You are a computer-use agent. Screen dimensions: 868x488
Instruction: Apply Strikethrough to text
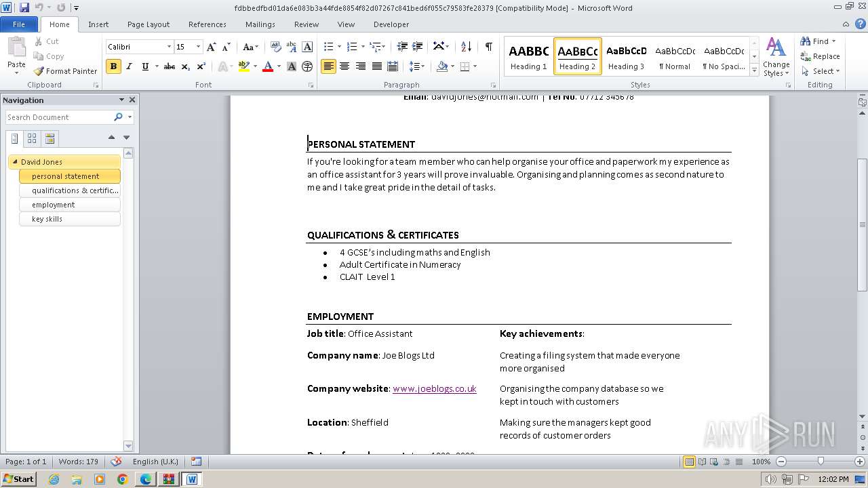tap(170, 66)
